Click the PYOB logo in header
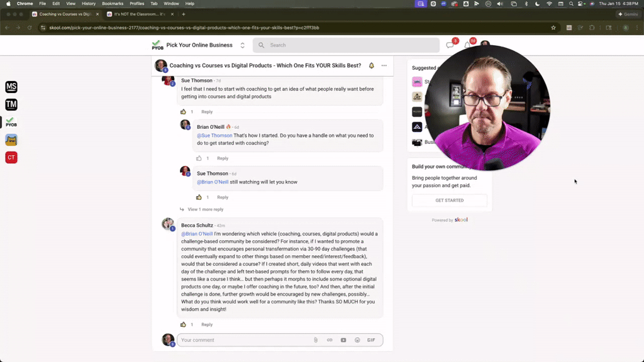Image resolution: width=644 pixels, height=362 pixels. click(x=157, y=45)
